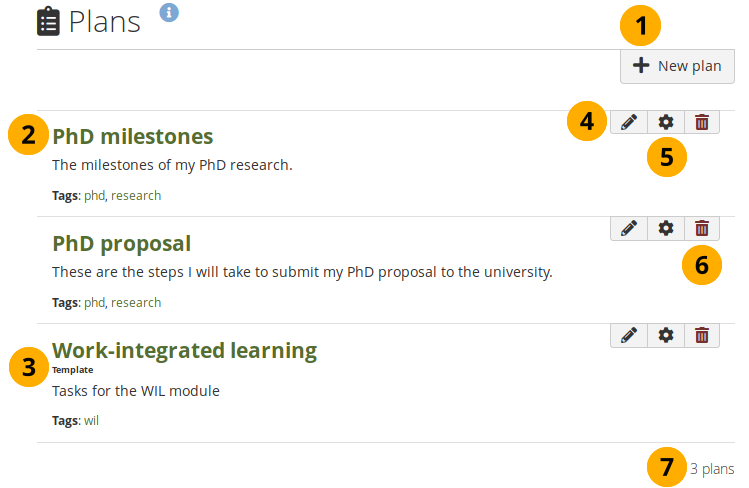Select the wil tag under Work-integrated learning
This screenshot has width=749, height=488.
(x=91, y=420)
